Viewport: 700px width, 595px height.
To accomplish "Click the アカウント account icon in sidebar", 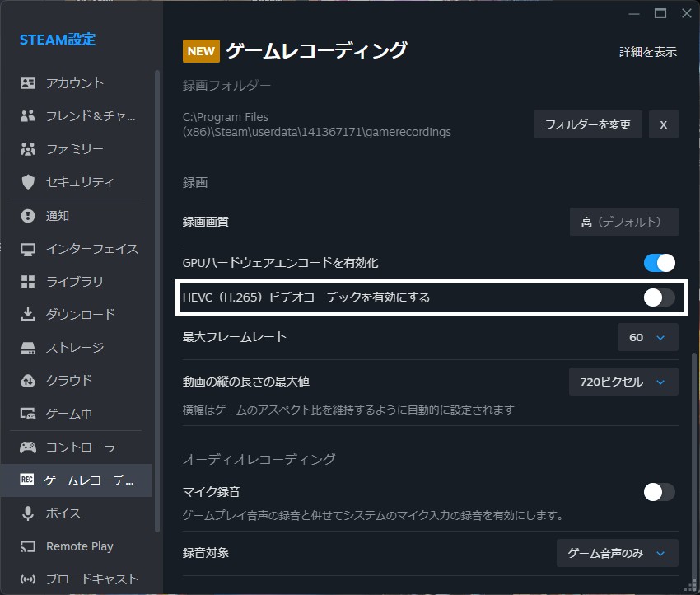I will pos(28,83).
